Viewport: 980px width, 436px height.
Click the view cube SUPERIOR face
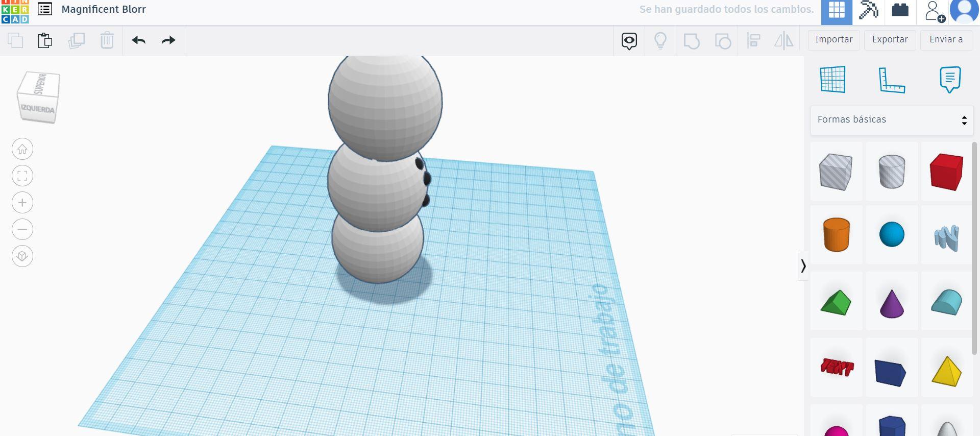click(x=40, y=84)
